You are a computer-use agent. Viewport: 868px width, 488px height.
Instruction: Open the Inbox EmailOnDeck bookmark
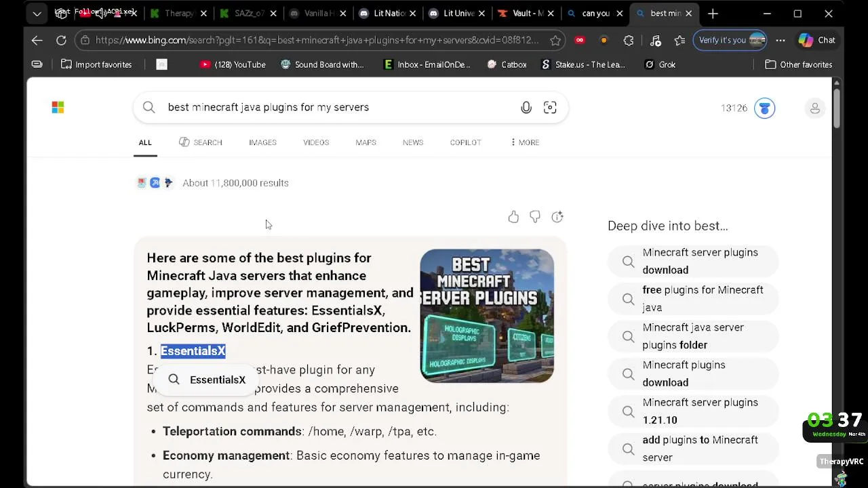click(x=427, y=64)
